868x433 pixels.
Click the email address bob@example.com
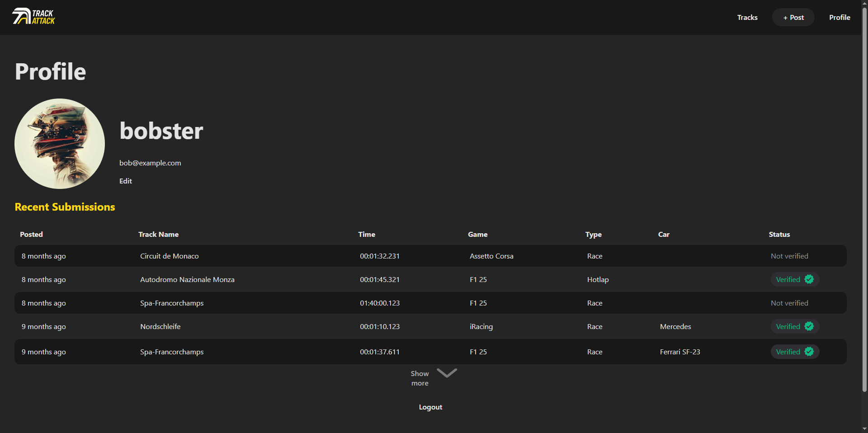pos(150,163)
